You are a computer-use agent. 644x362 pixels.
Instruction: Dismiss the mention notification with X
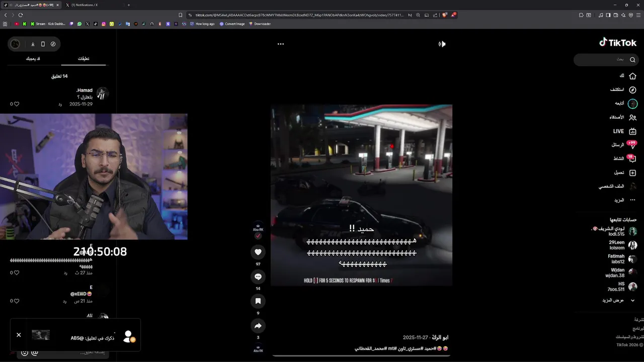click(x=19, y=335)
